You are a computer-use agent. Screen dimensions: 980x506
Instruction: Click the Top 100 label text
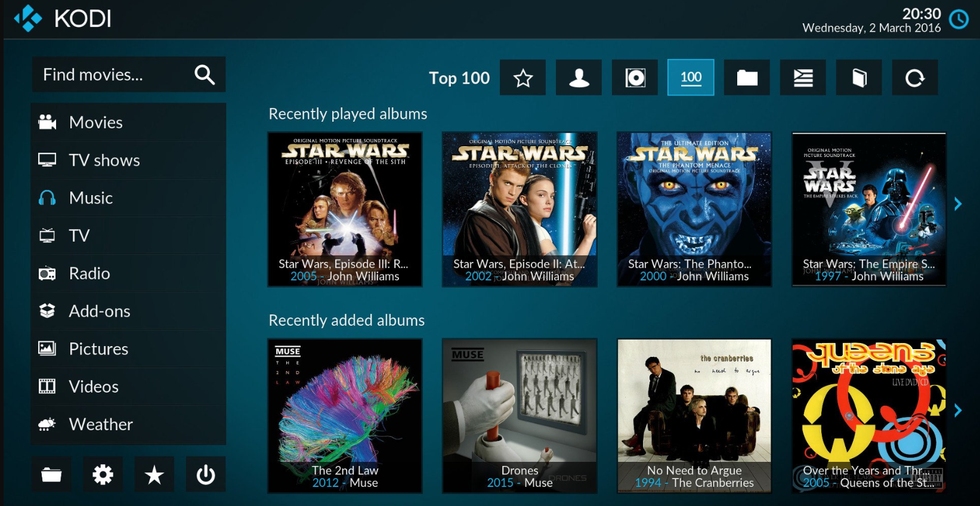[x=459, y=78]
